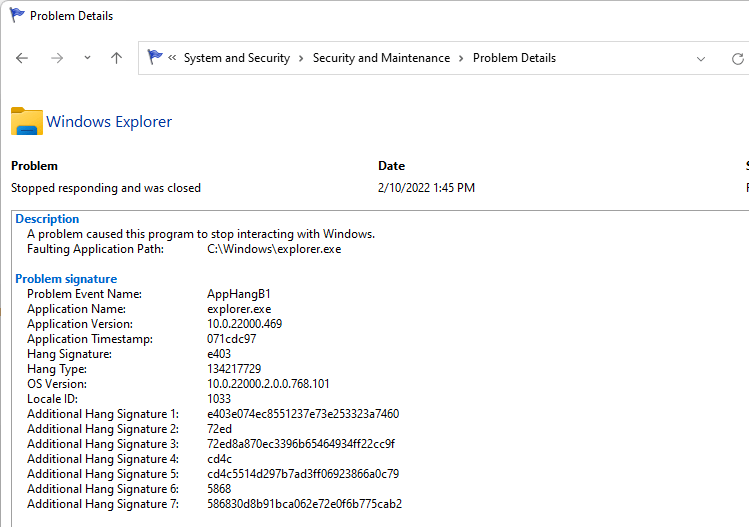Select signature cd4c5514d297b7ad3ff06923866a0c79
This screenshot has width=749, height=527.
click(303, 474)
